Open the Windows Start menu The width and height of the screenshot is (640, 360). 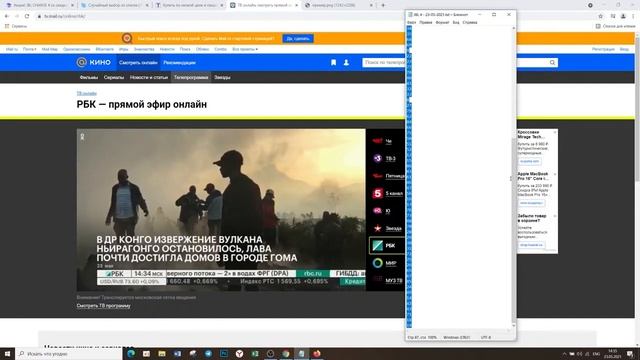pyautogui.click(x=7, y=353)
